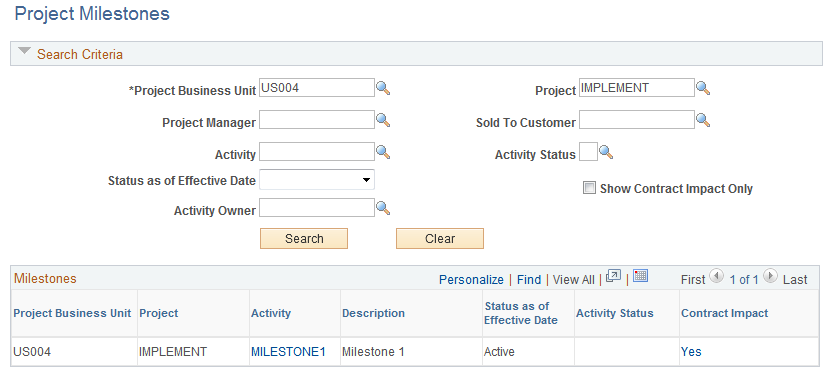Click Last in Milestones grid navigation

coord(795,279)
